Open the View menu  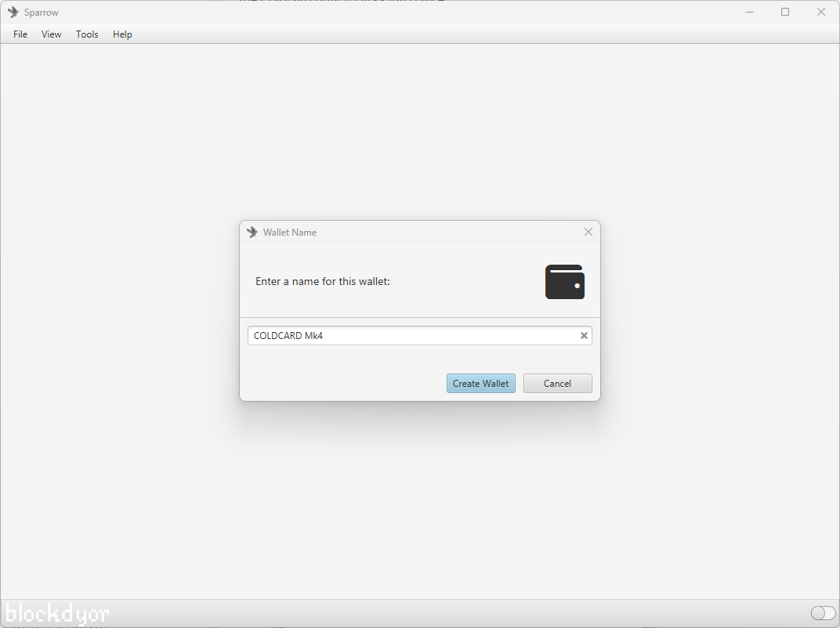(x=51, y=34)
